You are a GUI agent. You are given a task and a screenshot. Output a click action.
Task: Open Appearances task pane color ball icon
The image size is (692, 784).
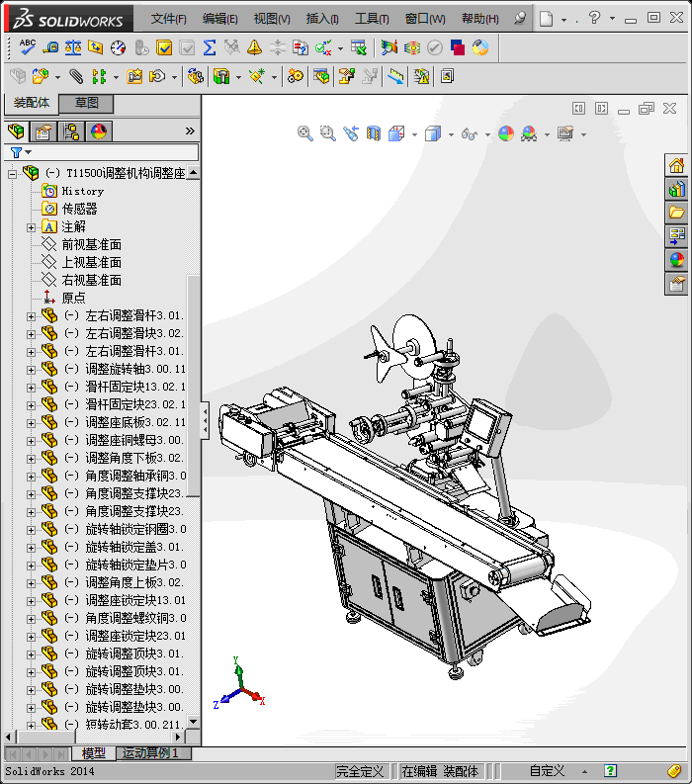tap(676, 260)
